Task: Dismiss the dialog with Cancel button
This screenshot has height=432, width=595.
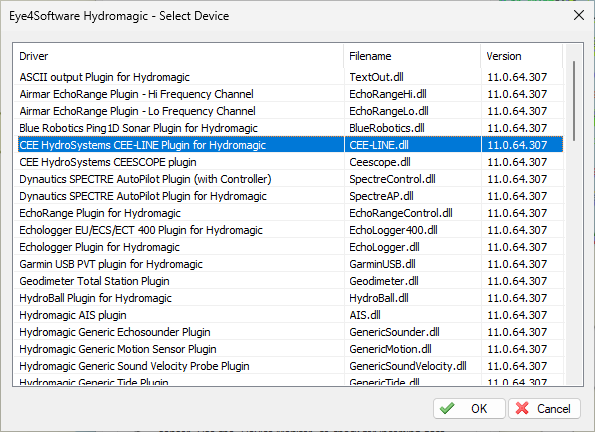Action: pyautogui.click(x=544, y=408)
